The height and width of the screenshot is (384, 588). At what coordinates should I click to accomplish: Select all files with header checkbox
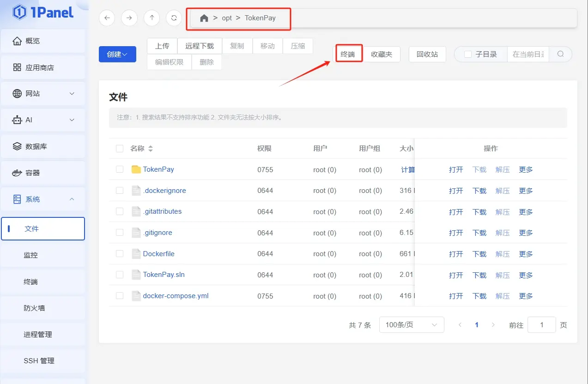pyautogui.click(x=120, y=149)
